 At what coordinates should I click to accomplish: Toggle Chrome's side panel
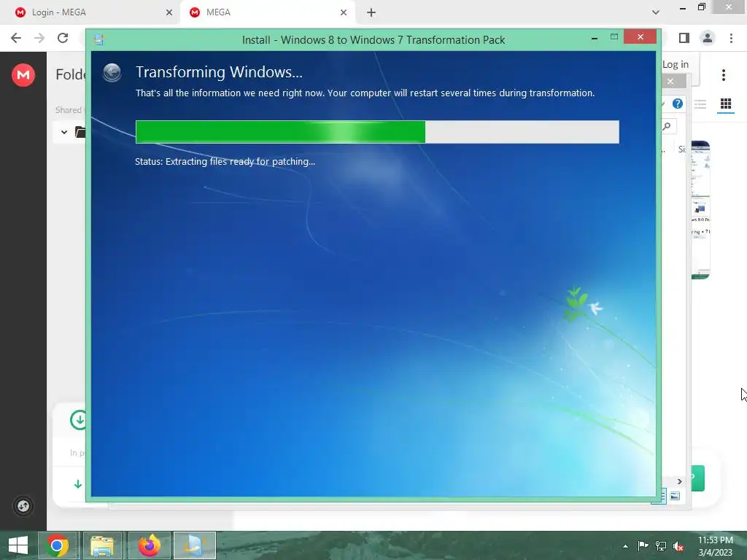point(684,38)
